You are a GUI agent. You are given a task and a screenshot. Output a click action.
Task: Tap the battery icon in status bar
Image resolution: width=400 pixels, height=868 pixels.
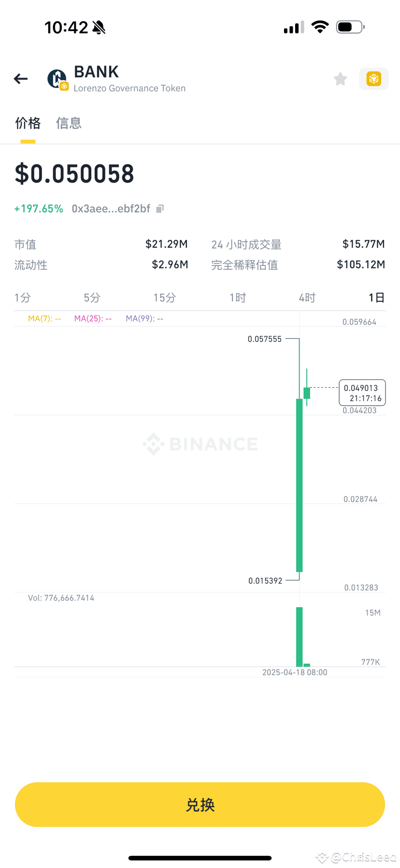pyautogui.click(x=350, y=27)
